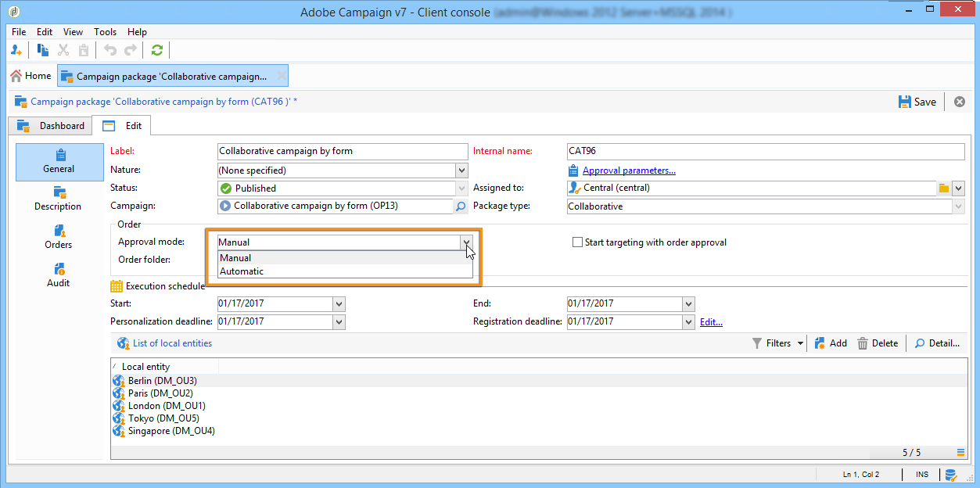
Task: Select the Manual option
Action: pyautogui.click(x=345, y=258)
